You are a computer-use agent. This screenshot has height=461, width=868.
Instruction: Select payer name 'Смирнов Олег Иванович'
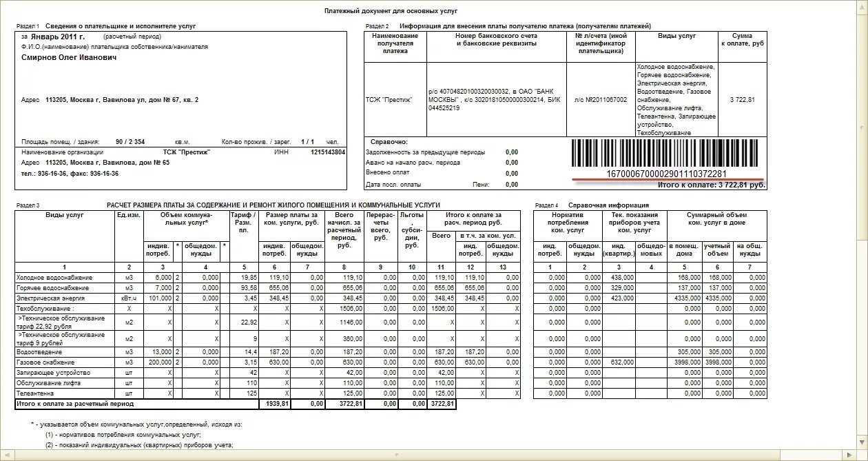pyautogui.click(x=69, y=58)
